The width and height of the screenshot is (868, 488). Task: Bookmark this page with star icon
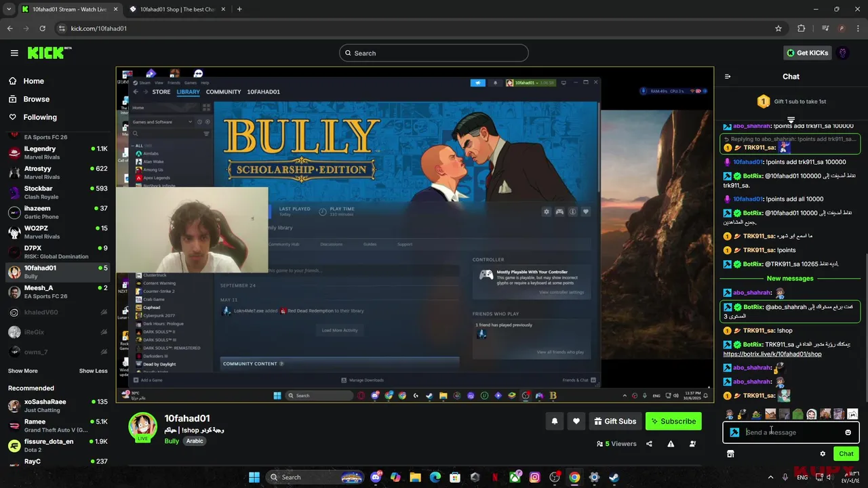(778, 28)
